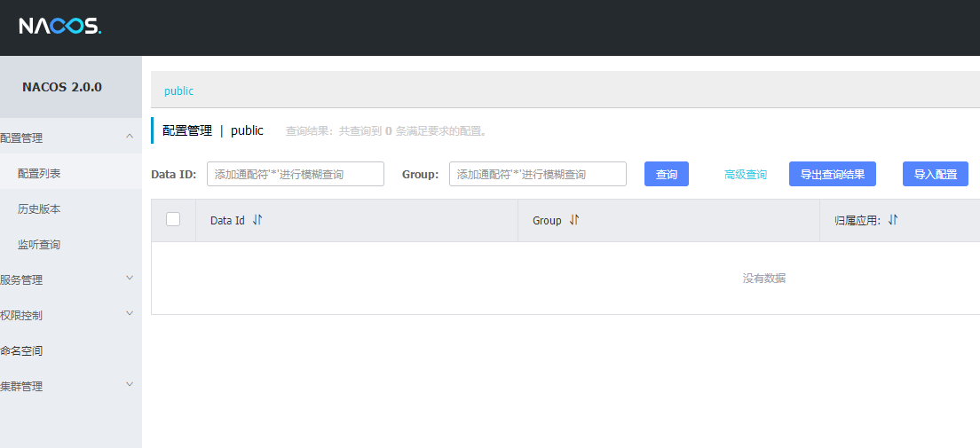Sort by Data Id column icon

257,220
